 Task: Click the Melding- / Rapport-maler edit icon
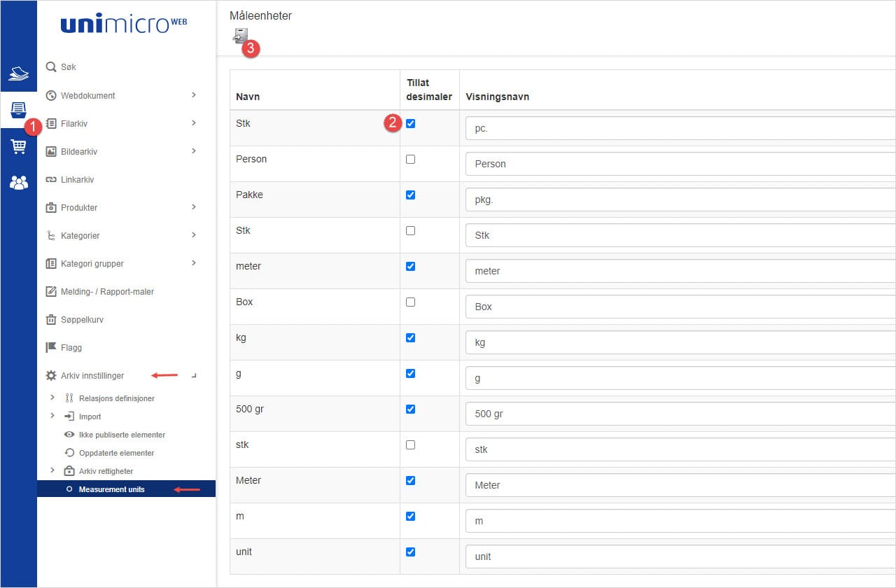50,291
